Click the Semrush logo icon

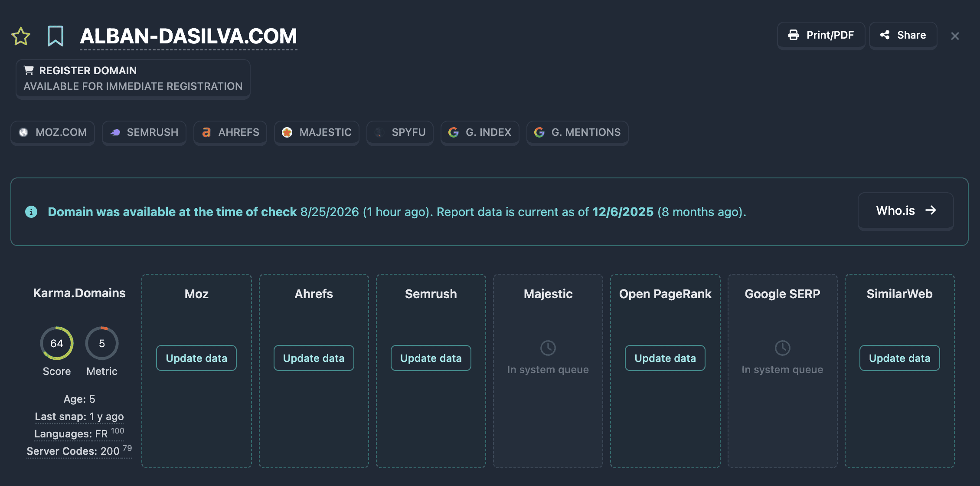coord(115,132)
